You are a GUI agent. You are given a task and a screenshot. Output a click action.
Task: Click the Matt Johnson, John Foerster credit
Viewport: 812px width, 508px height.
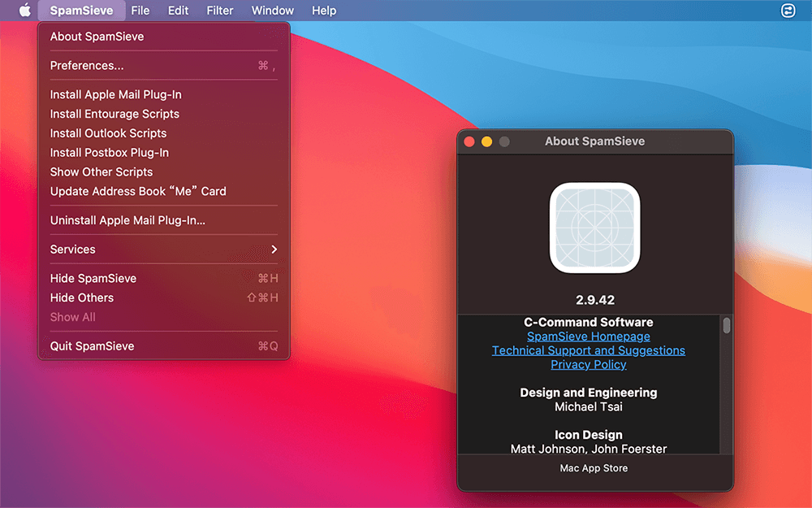click(588, 449)
